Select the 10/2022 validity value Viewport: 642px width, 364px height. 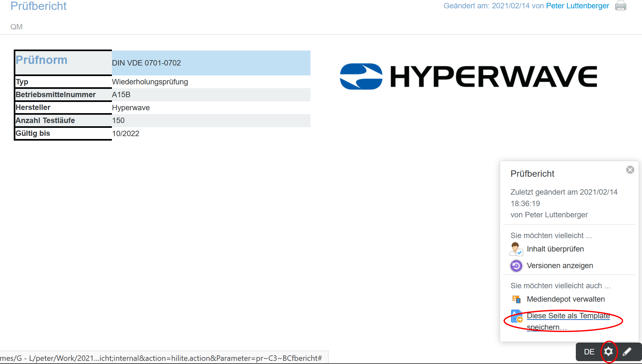126,134
